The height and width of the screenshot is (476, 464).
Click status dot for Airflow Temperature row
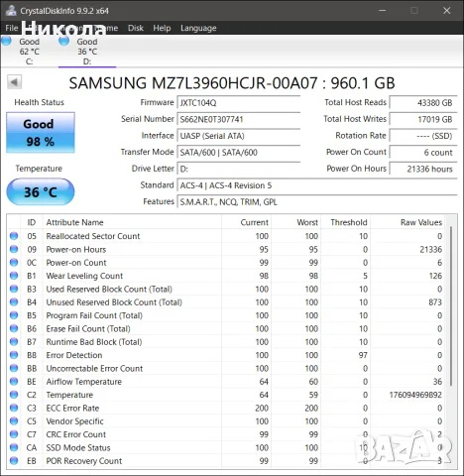click(14, 381)
